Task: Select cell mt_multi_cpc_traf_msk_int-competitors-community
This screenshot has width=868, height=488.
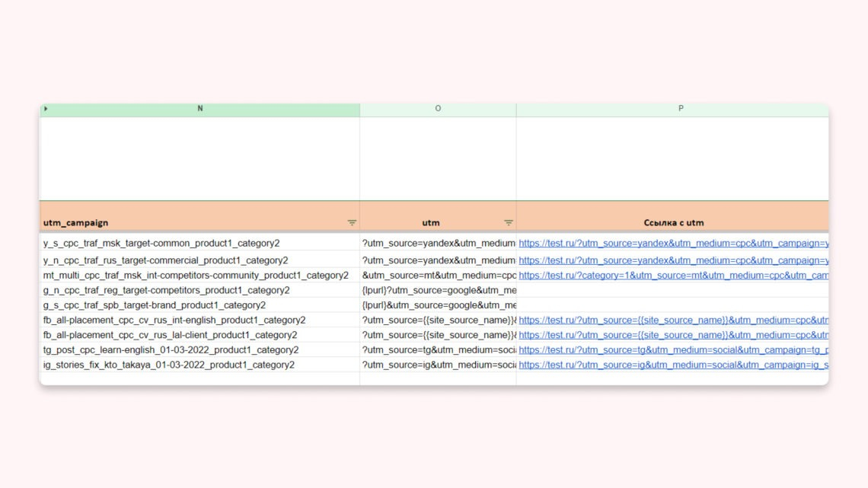Action: point(199,275)
